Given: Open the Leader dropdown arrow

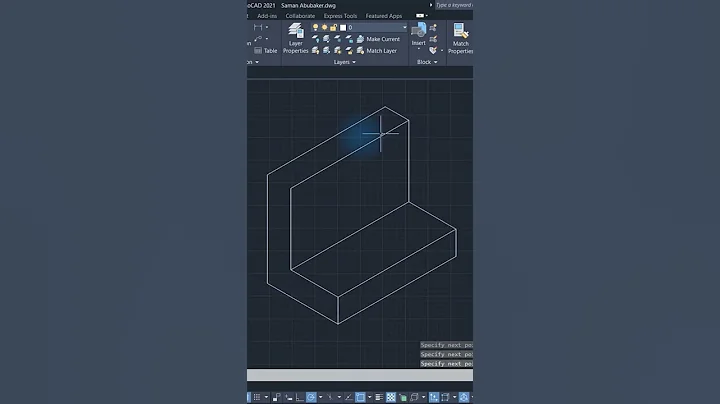Looking at the screenshot, I should 267,39.
